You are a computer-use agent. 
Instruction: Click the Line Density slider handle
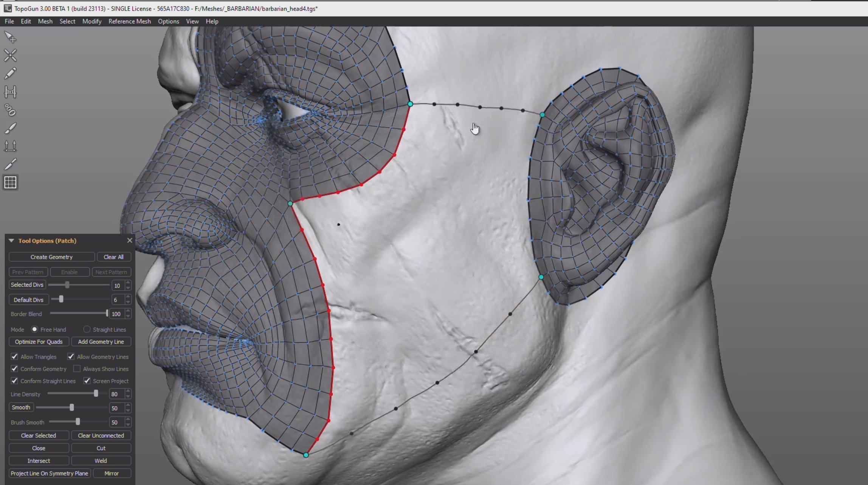click(96, 394)
